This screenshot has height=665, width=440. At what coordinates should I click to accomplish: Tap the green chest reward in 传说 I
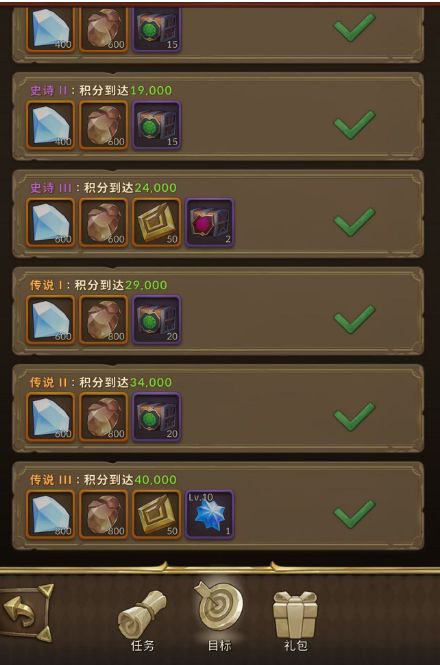pos(157,320)
